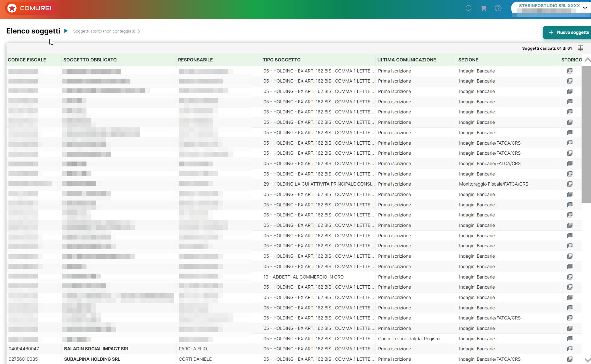
Task: Click the refresh icon in the header
Action: tap(468, 8)
